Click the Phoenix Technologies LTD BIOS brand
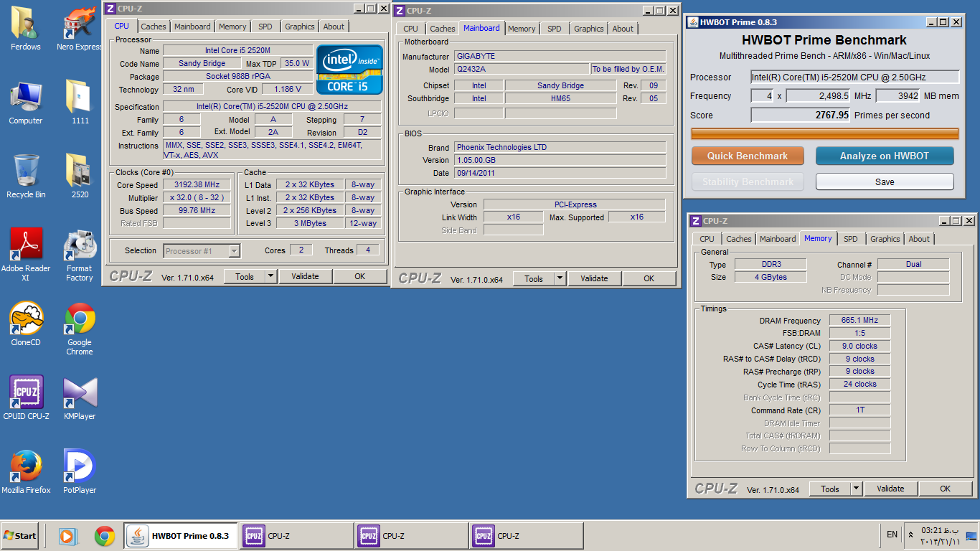Screen dimensions: 980x551 point(560,147)
